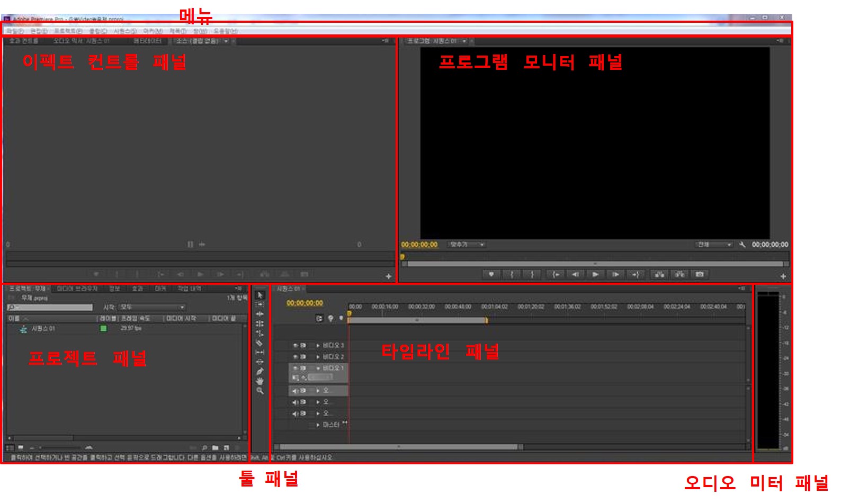841x504 pixels.
Task: Click the Project panel search field
Action: (x=50, y=307)
